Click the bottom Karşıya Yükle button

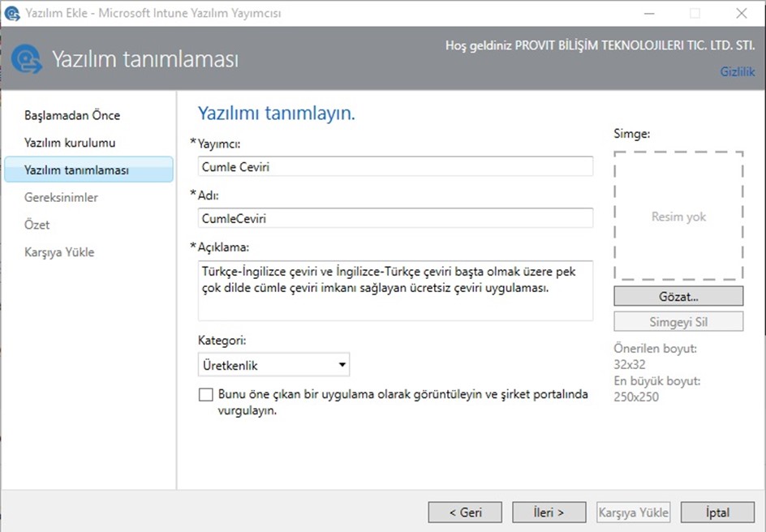pyautogui.click(x=634, y=513)
